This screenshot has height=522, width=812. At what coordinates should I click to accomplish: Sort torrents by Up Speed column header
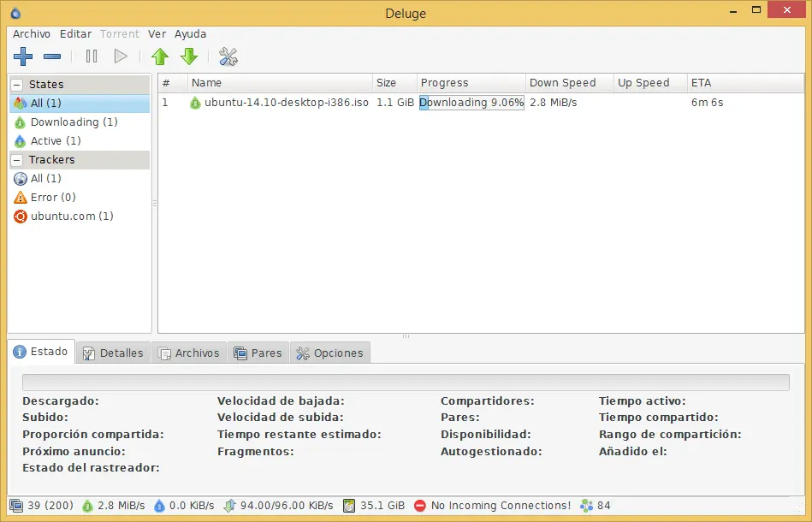[650, 83]
